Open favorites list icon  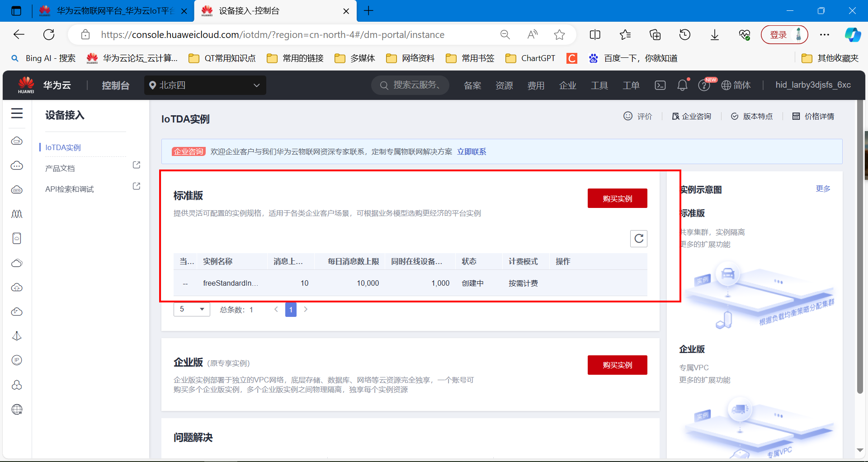pos(625,35)
